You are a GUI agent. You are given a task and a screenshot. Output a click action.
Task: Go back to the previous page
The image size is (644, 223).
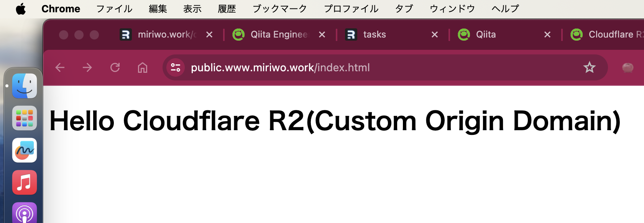tap(60, 68)
